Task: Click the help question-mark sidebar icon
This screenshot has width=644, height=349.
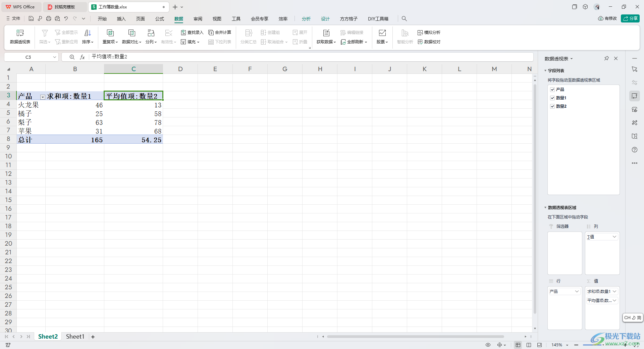Action: tap(635, 150)
